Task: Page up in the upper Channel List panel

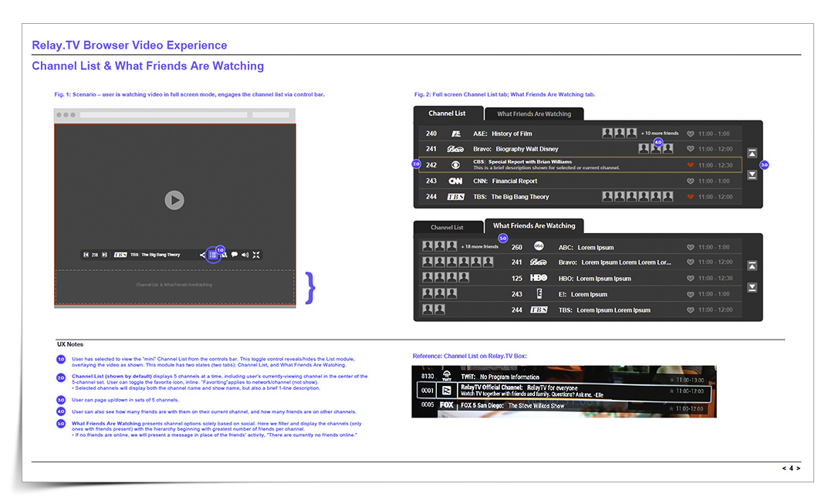Action: pyautogui.click(x=752, y=154)
